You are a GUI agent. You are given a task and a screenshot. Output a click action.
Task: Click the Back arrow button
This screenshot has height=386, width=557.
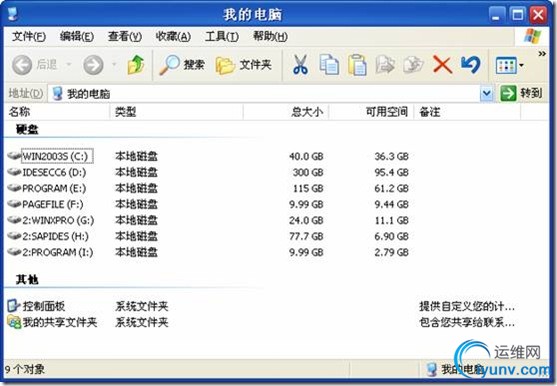(x=22, y=65)
